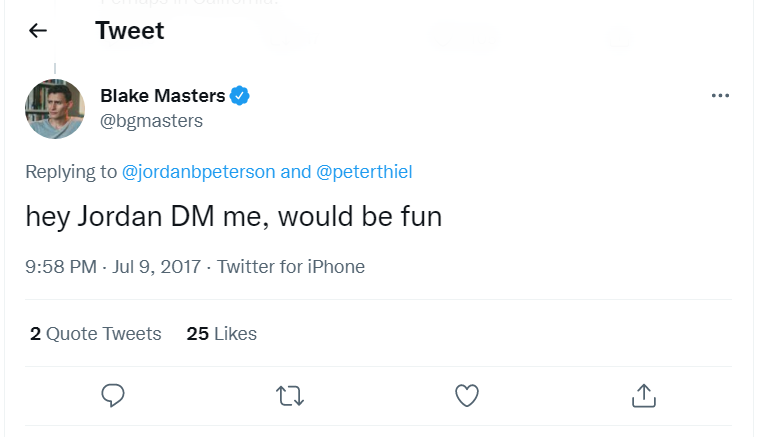
Task: Visit the @bgmasters handle
Action: tap(151, 121)
